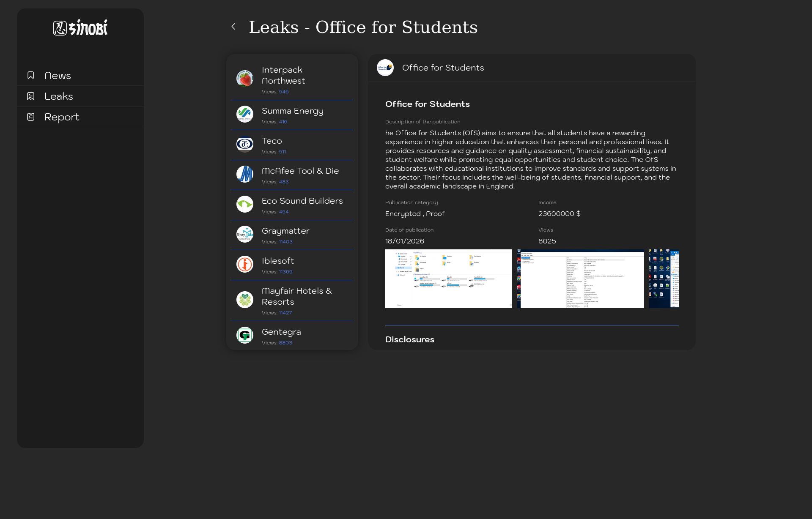The height and width of the screenshot is (519, 812).
Task: Click the Iblesoft orange logo icon
Action: pyautogui.click(x=245, y=265)
